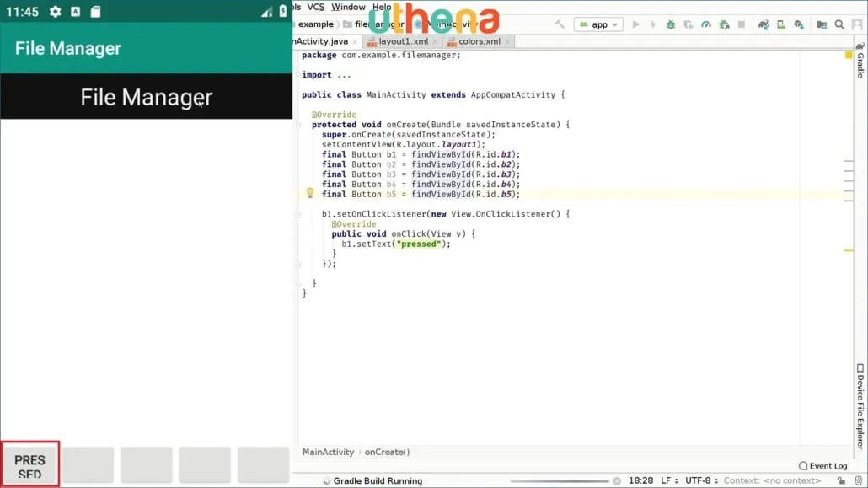Switch to the colors.xml tab
Viewport: 868px width, 488px height.
pyautogui.click(x=479, y=41)
